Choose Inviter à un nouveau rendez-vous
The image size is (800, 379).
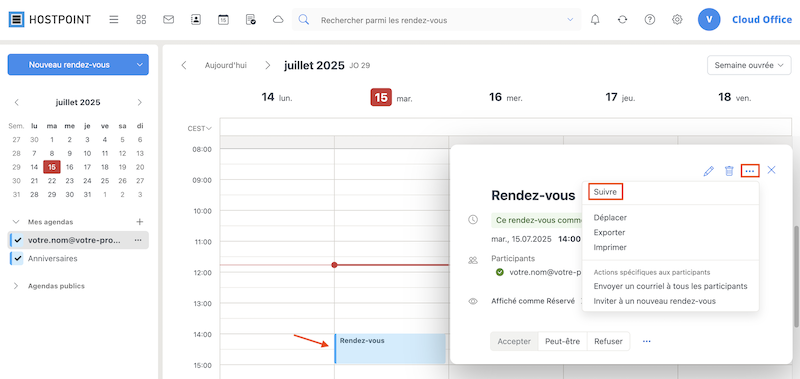(655, 301)
